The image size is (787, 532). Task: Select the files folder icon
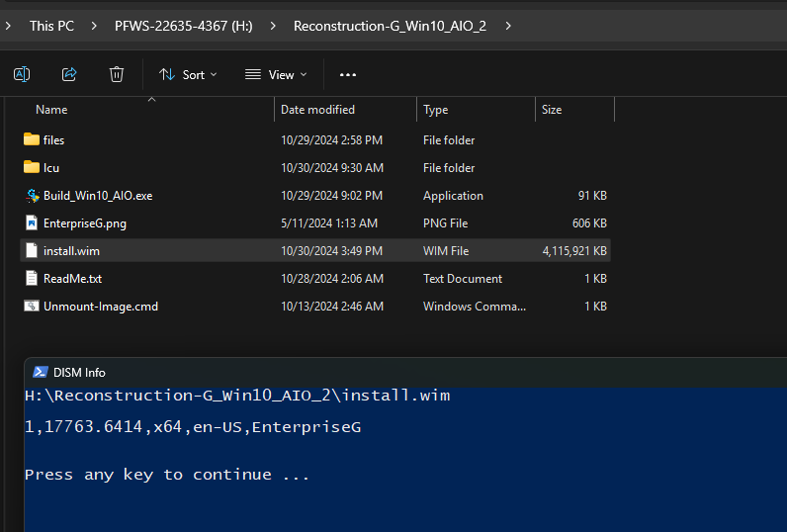coord(32,139)
